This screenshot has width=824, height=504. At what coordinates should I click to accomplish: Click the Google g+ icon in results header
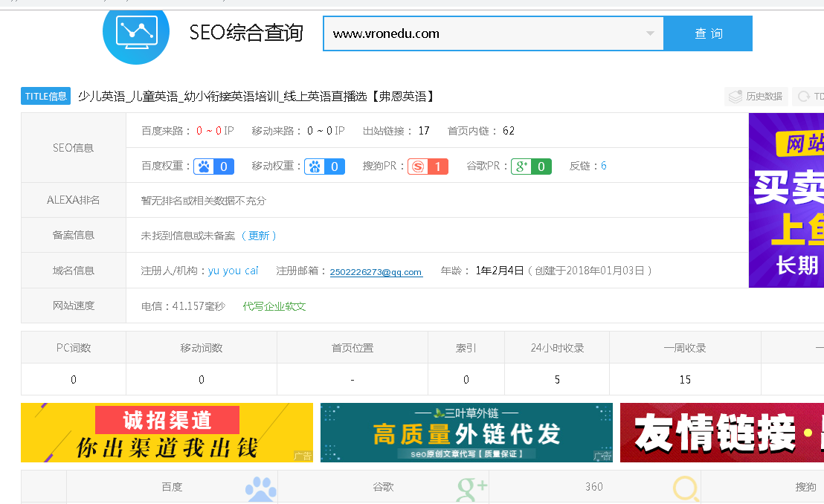(471, 488)
